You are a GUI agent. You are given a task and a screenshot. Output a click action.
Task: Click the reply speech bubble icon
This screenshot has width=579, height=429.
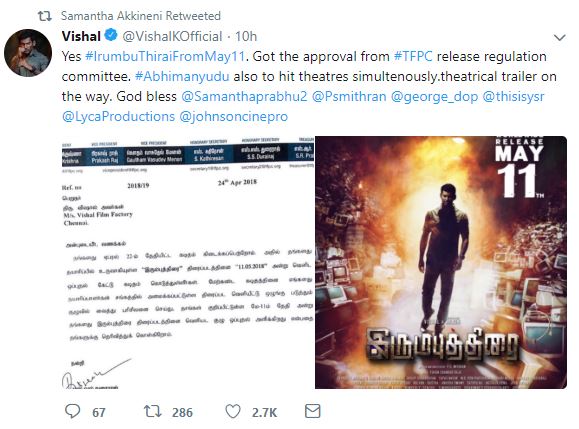[72, 411]
